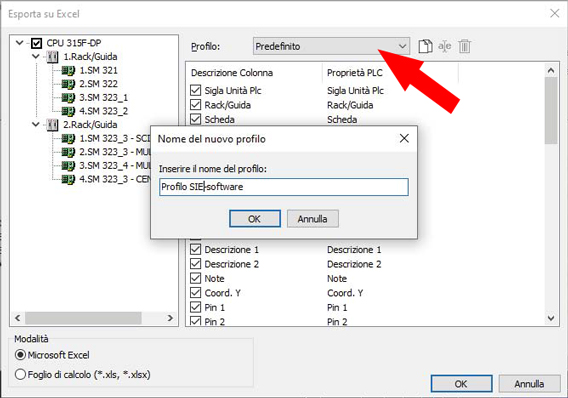
Task: Click the Coord. Y property value
Action: 345,293
